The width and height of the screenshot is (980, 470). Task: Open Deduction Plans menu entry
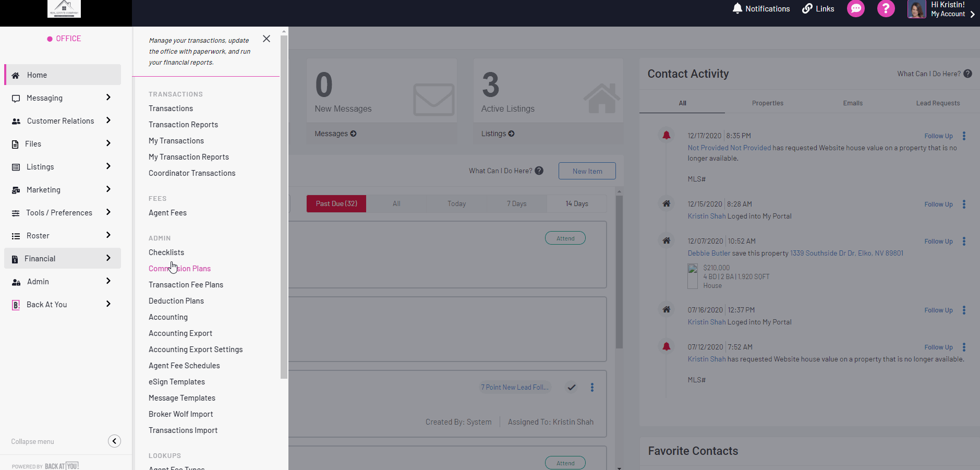176,301
